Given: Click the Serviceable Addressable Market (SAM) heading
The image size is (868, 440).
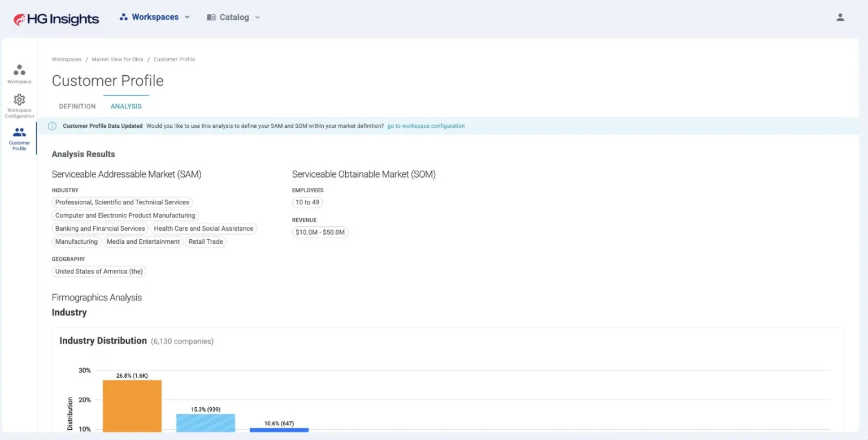Looking at the screenshot, I should click(x=127, y=174).
